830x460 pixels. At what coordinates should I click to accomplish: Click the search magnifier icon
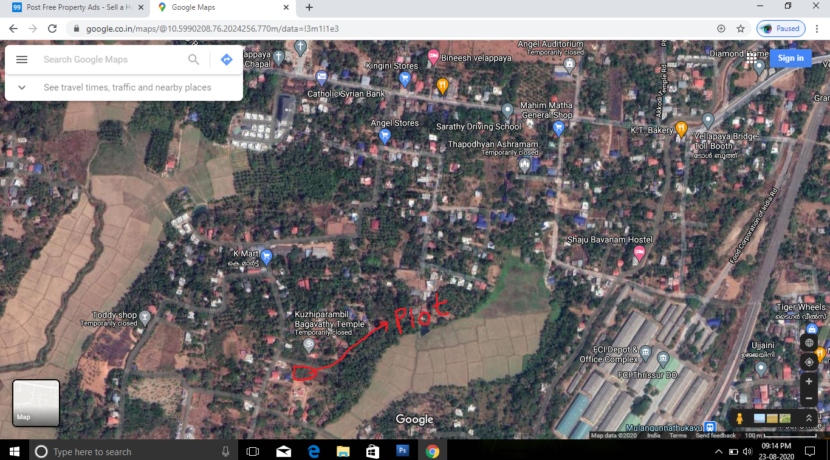tap(194, 60)
